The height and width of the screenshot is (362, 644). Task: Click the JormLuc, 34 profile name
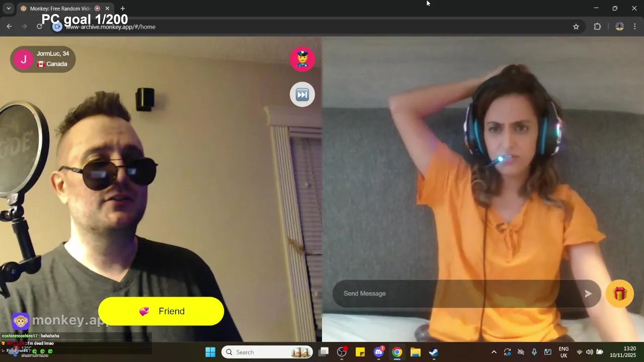(53, 54)
